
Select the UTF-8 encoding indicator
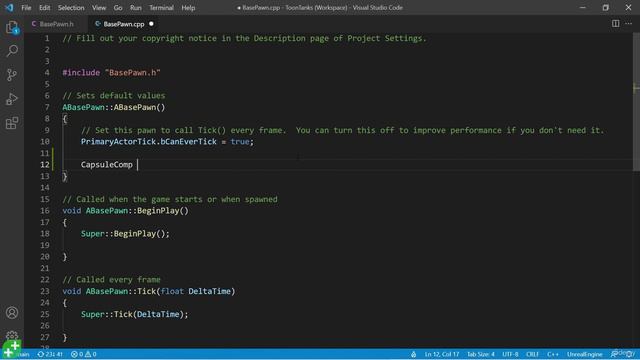pyautogui.click(x=510, y=354)
